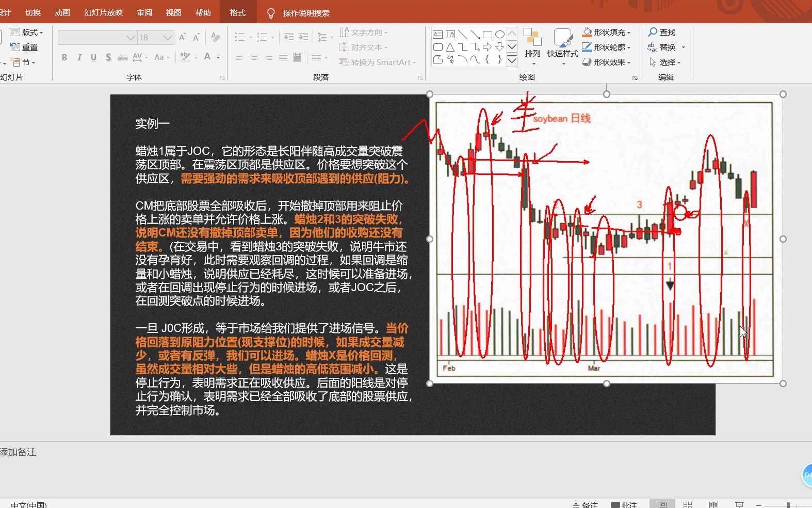Open the View tab

point(174,12)
